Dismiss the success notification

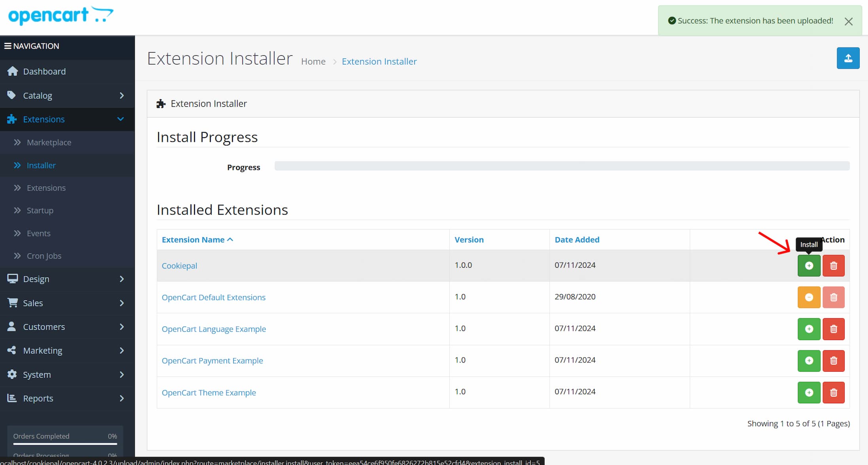pyautogui.click(x=849, y=21)
